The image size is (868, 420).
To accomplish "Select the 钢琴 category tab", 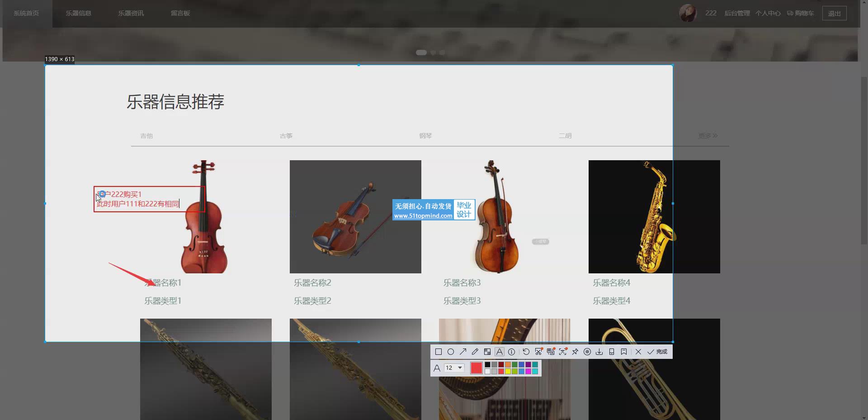I will click(x=425, y=136).
